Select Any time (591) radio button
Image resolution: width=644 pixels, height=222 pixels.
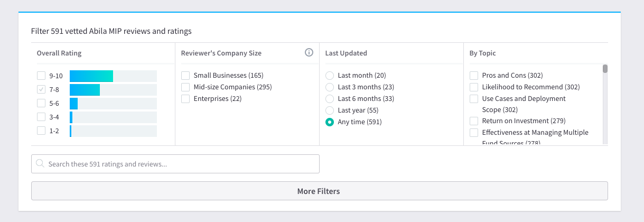coord(330,122)
